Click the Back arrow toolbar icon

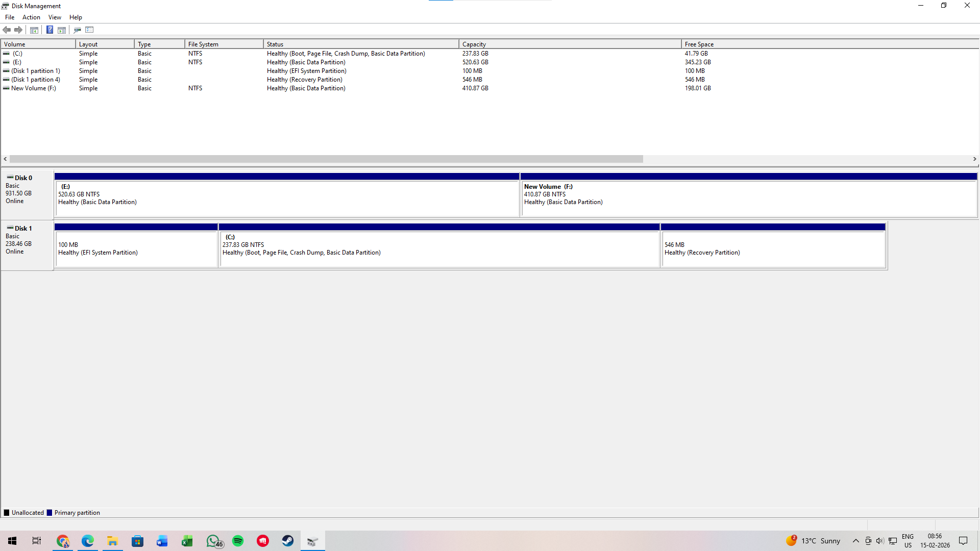click(7, 30)
